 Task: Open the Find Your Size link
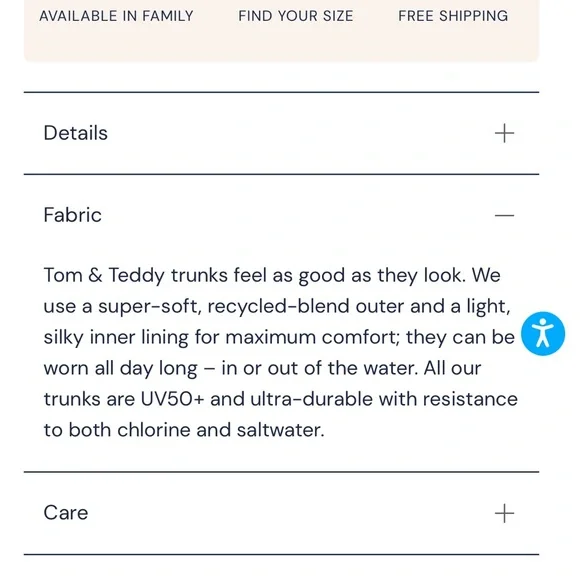(296, 16)
